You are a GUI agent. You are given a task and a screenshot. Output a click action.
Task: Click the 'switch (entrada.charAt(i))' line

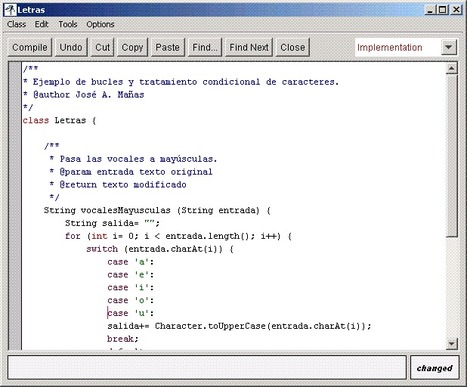[160, 249]
